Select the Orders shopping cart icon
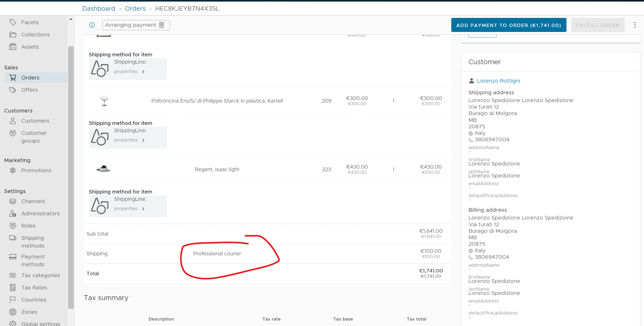 pyautogui.click(x=13, y=77)
